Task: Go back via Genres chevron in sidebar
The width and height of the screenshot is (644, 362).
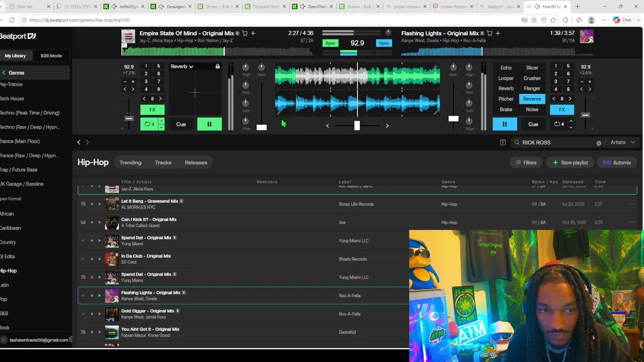Action: 4,73
